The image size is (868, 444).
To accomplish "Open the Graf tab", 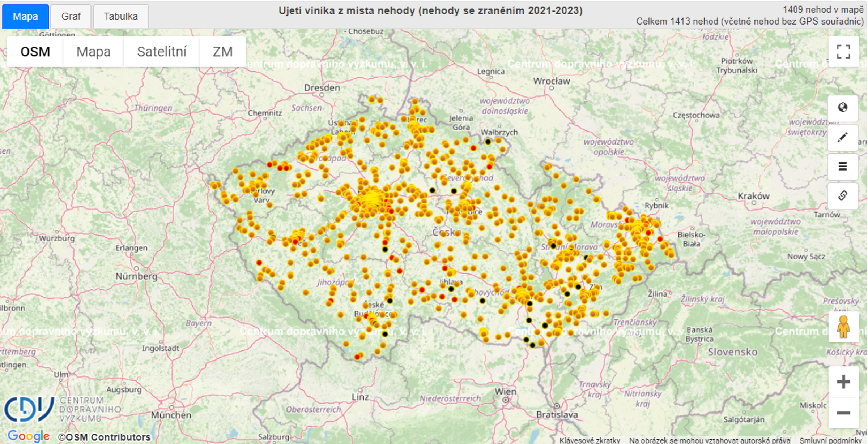I will 71,16.
